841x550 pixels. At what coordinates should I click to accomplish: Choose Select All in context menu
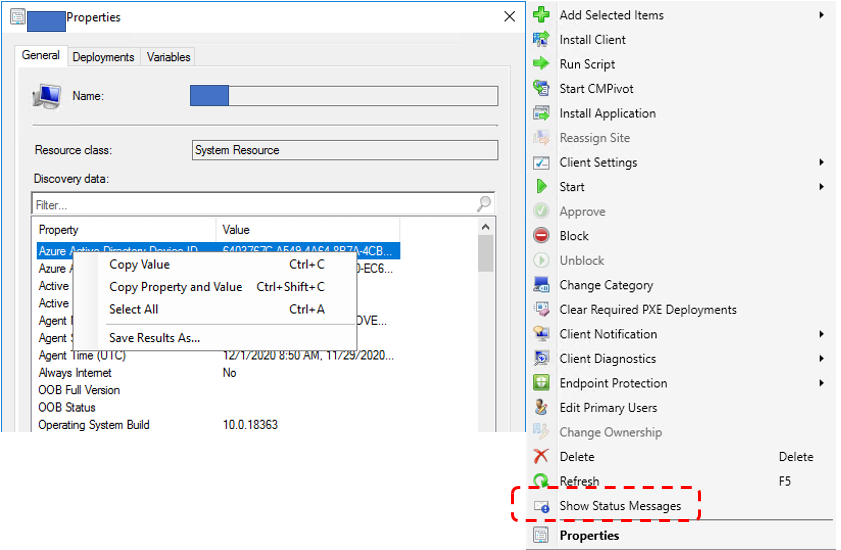pyautogui.click(x=215, y=309)
